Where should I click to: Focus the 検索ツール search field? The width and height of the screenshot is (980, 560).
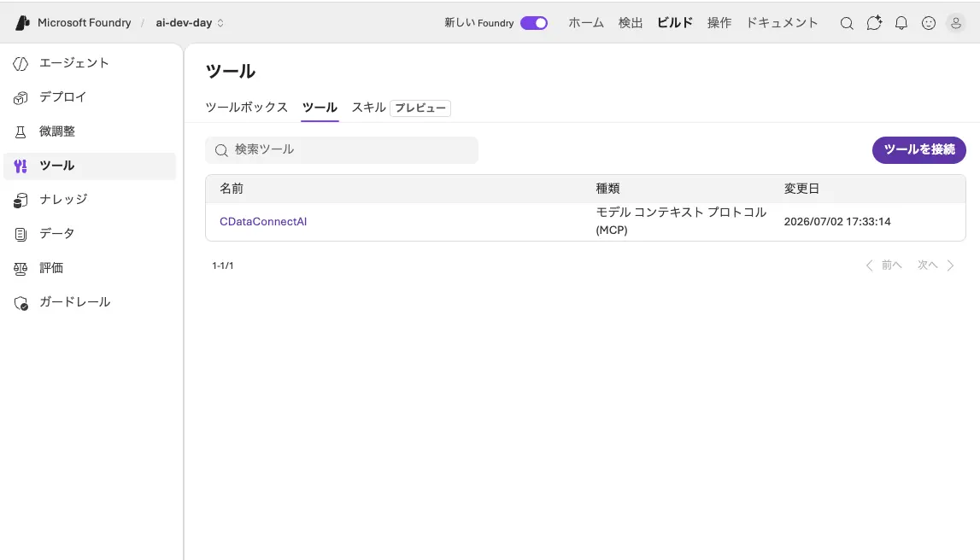click(341, 150)
